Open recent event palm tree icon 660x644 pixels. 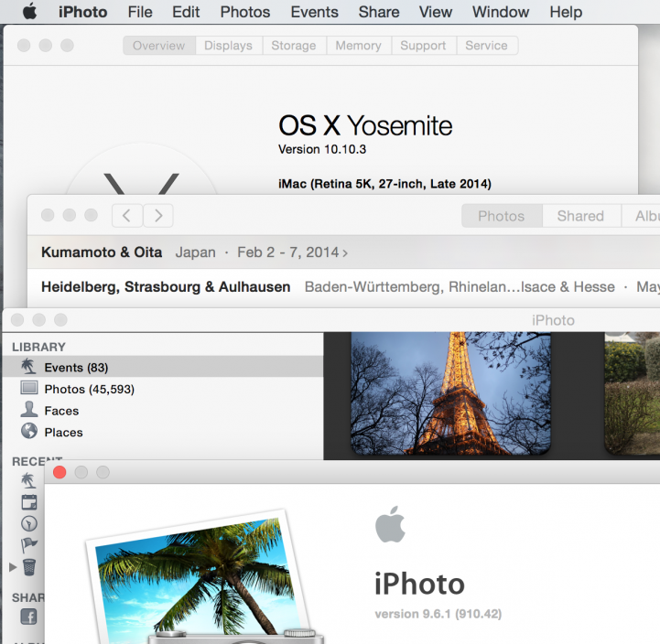click(28, 480)
